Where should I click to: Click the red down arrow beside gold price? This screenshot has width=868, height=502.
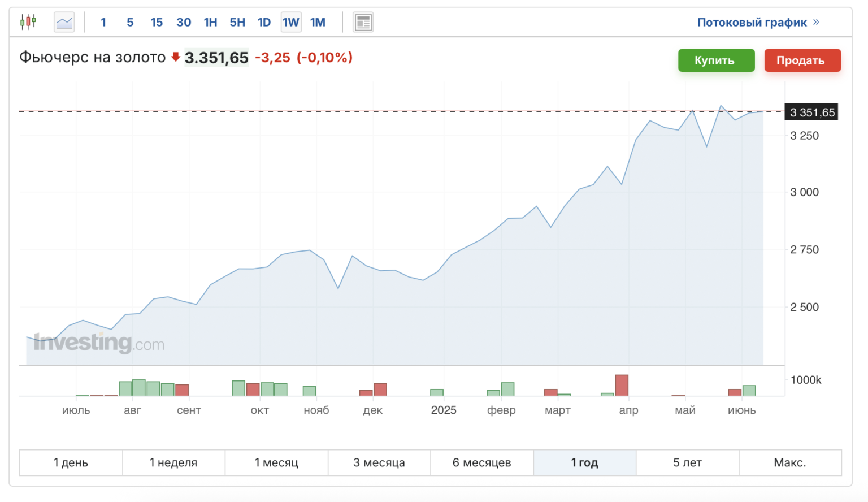176,57
